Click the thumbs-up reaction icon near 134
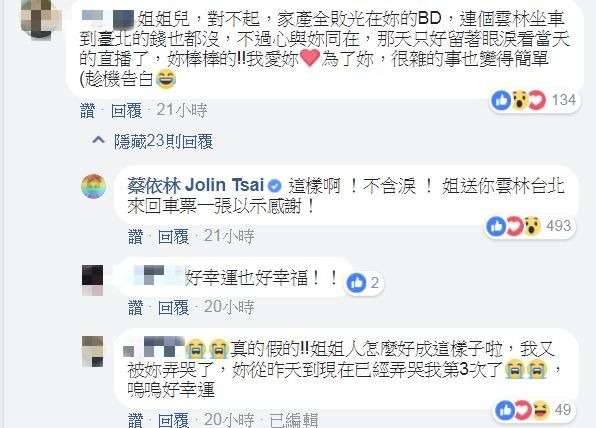The image size is (596, 428). tap(501, 100)
